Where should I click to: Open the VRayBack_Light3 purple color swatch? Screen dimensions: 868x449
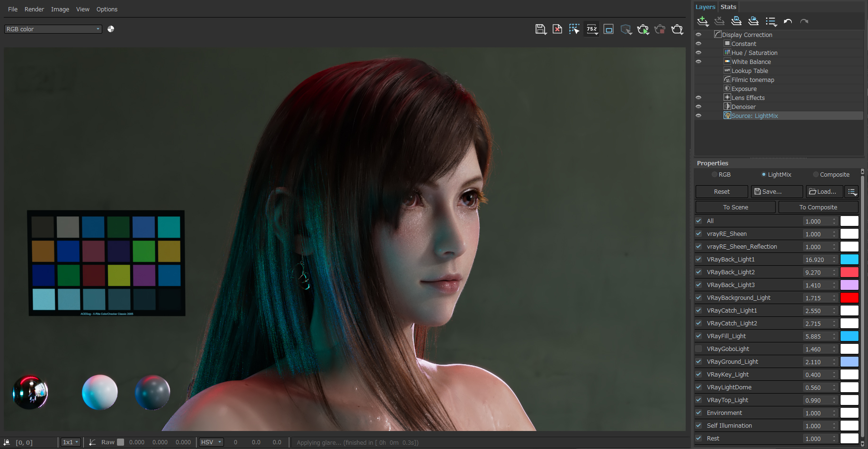pyautogui.click(x=850, y=285)
